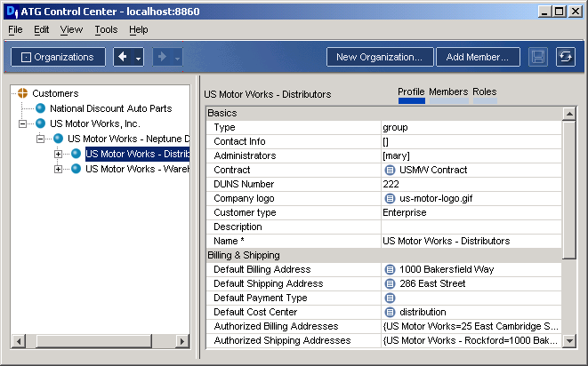Select National Discount Auto Parts in tree

[111, 108]
